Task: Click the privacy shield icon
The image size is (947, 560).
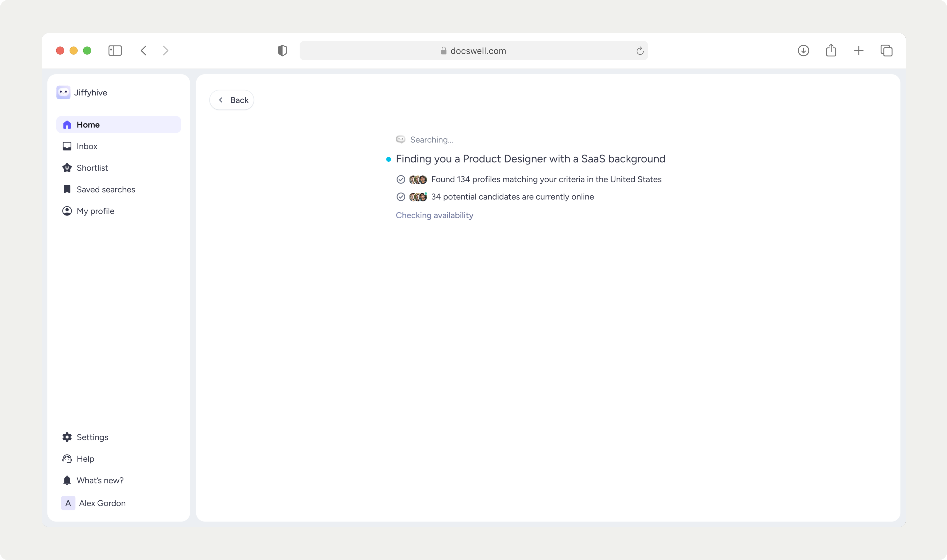Action: tap(282, 51)
